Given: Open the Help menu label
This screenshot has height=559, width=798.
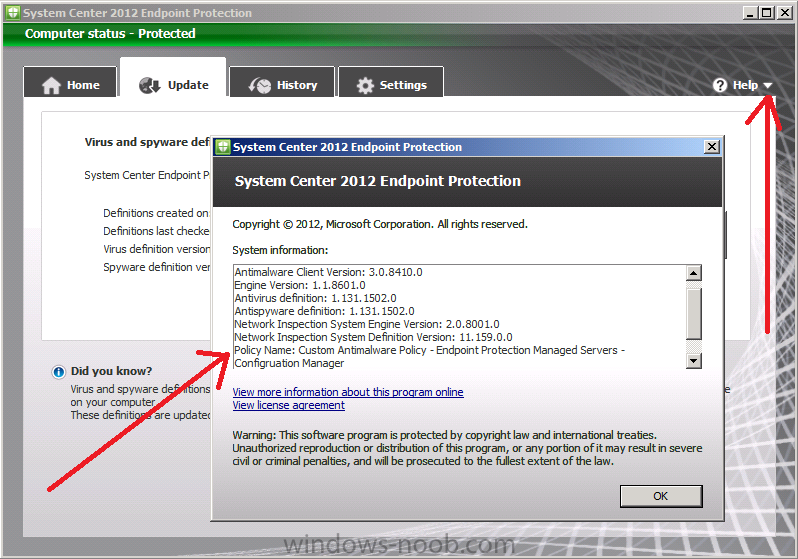Looking at the screenshot, I should [x=745, y=85].
